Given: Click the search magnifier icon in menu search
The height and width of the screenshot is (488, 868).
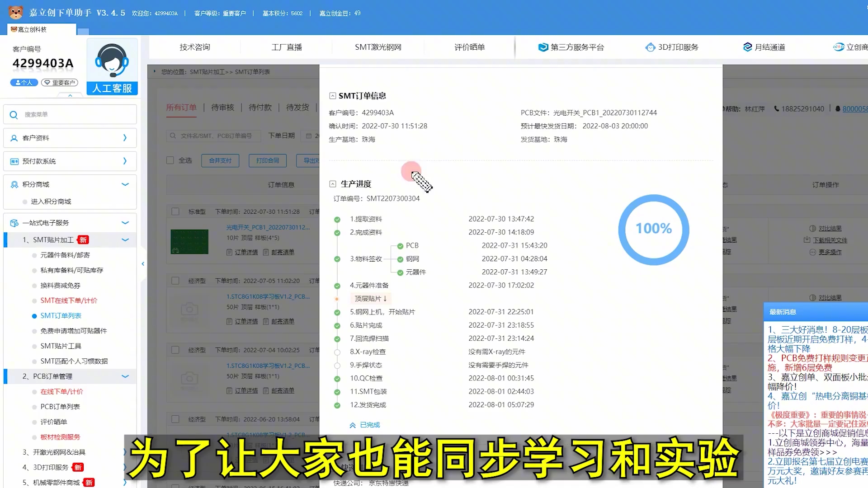Looking at the screenshot, I should (x=14, y=115).
